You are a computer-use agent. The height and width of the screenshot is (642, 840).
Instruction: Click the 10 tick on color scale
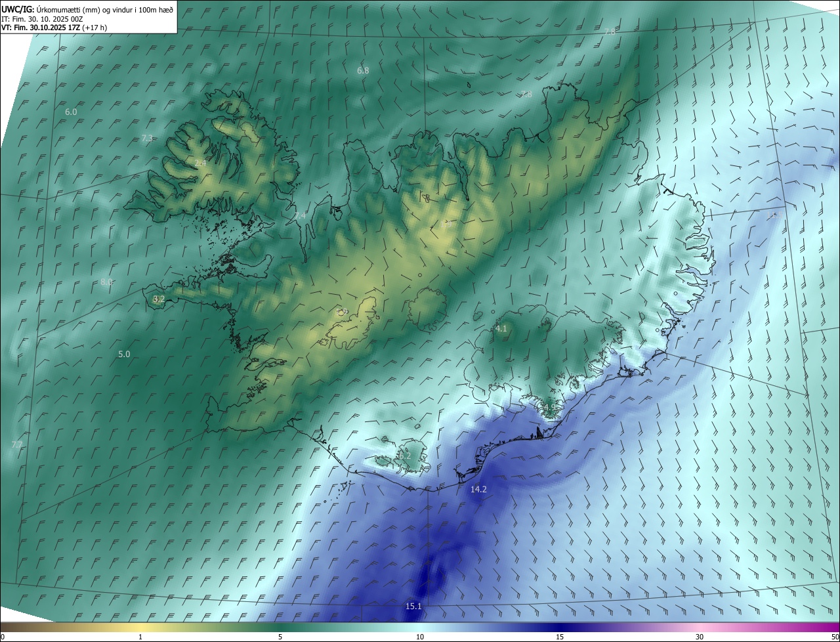click(420, 637)
